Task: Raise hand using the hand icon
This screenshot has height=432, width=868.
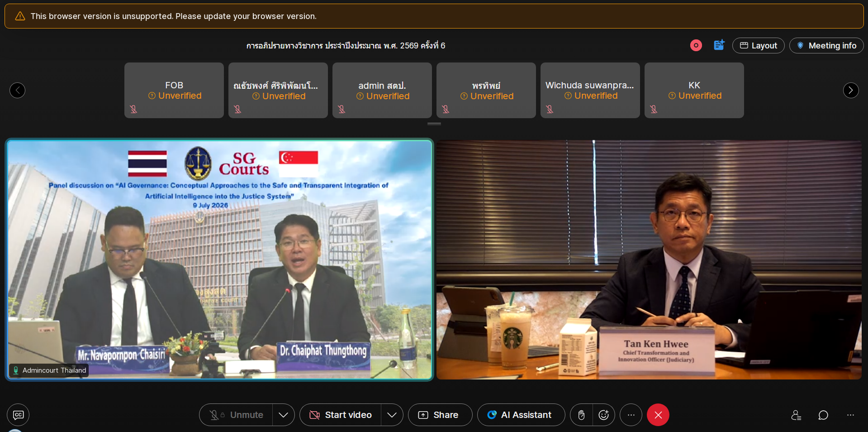Action: [x=581, y=415]
